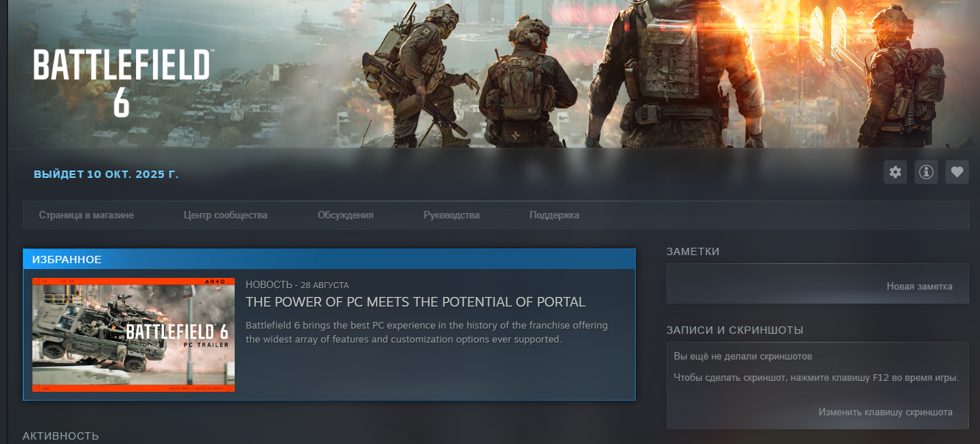Select Руководства tab
Viewport: 980px width, 444px height.
[452, 215]
